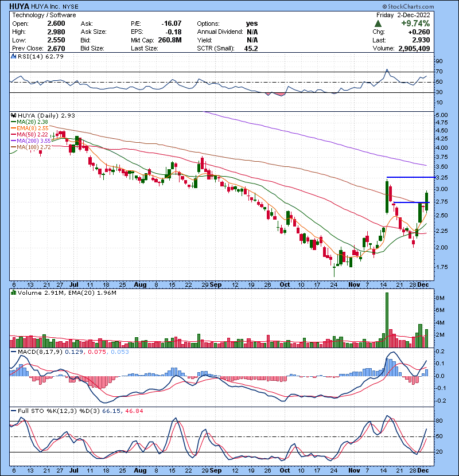The image size is (459, 476).
Task: Click the Chg value '+0.260'
Action: 419,32
